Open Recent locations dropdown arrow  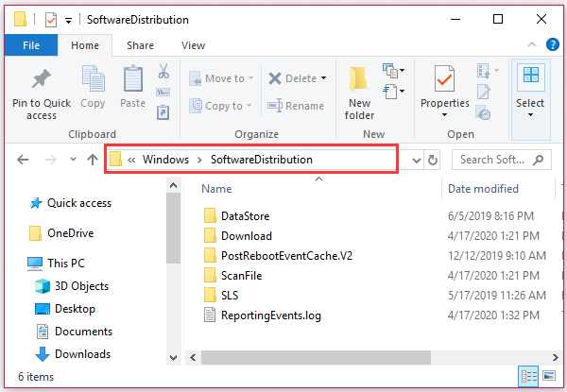point(73,160)
